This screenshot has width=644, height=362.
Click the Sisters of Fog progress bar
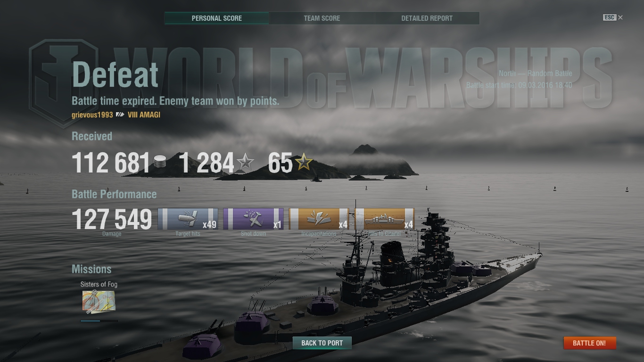point(99,321)
